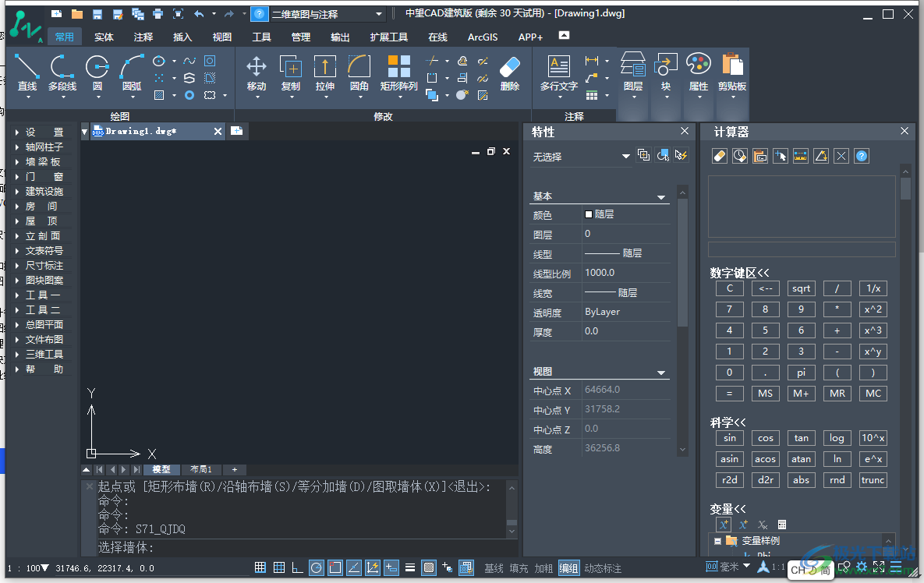
Task: Apply the 圆角 fillet tool
Action: pos(359,73)
